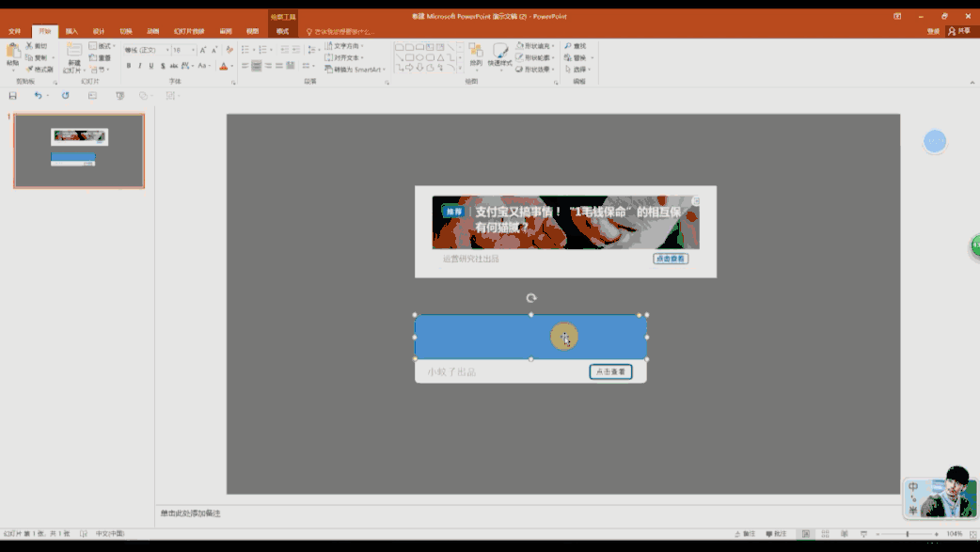Click the Find (查找) search icon
Viewport: 980px width, 552px height.
tap(575, 46)
